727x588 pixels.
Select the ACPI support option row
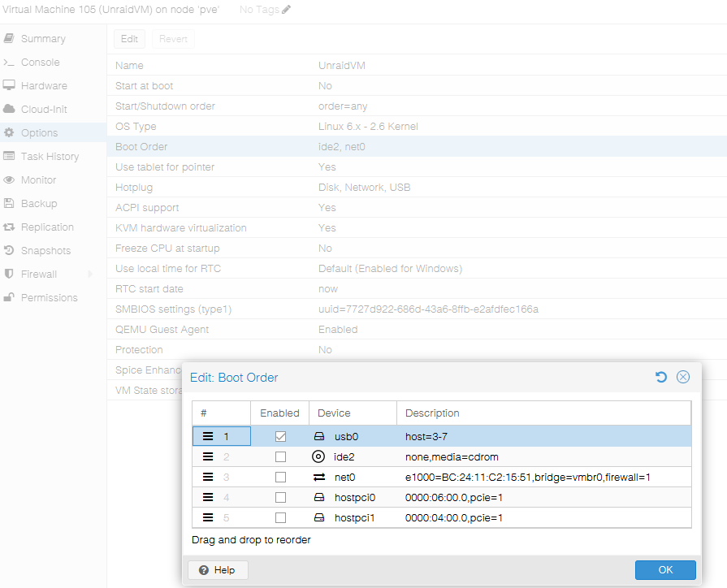pos(417,207)
